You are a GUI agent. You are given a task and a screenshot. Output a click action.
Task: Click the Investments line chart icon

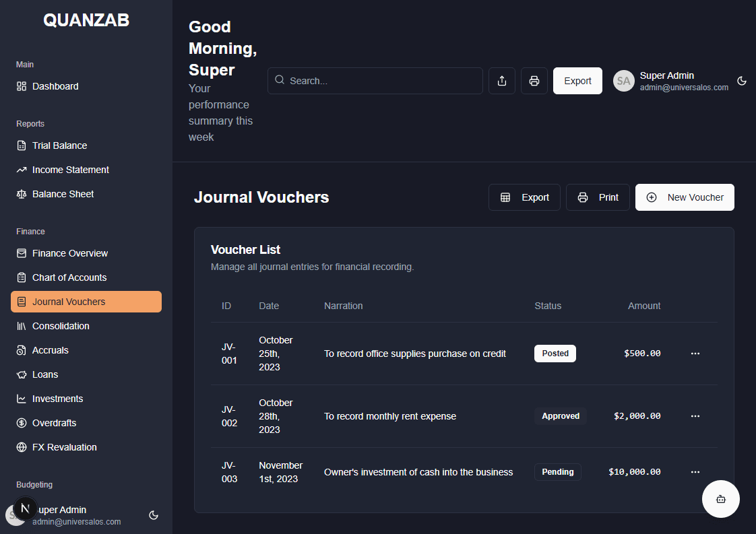(21, 399)
